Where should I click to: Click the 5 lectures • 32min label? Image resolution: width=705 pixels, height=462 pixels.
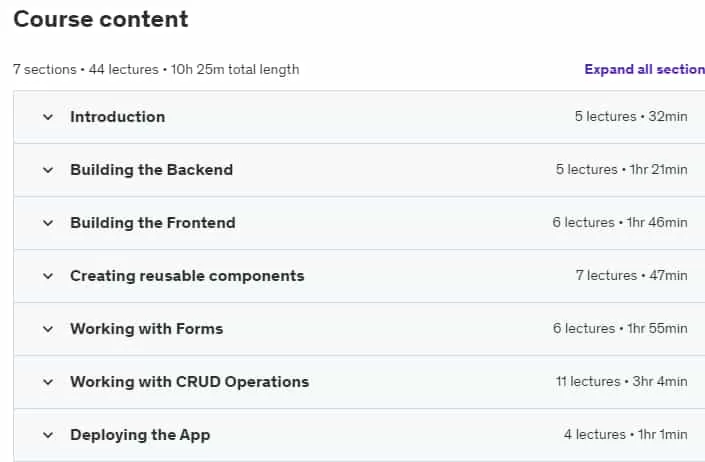631,116
